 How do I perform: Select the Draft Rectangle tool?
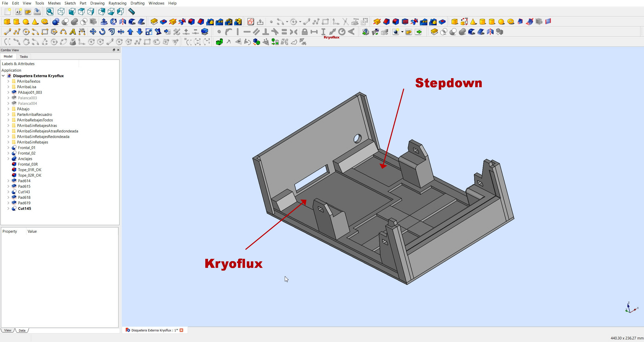[x=45, y=32]
